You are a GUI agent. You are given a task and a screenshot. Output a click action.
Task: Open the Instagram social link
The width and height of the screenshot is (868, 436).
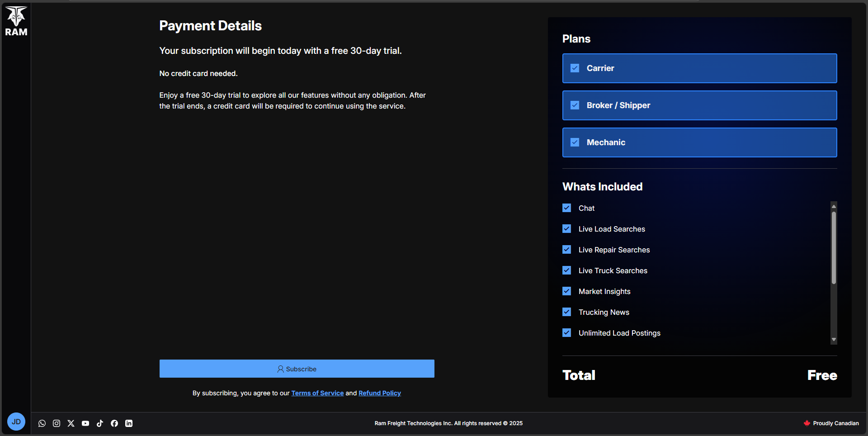(57, 423)
